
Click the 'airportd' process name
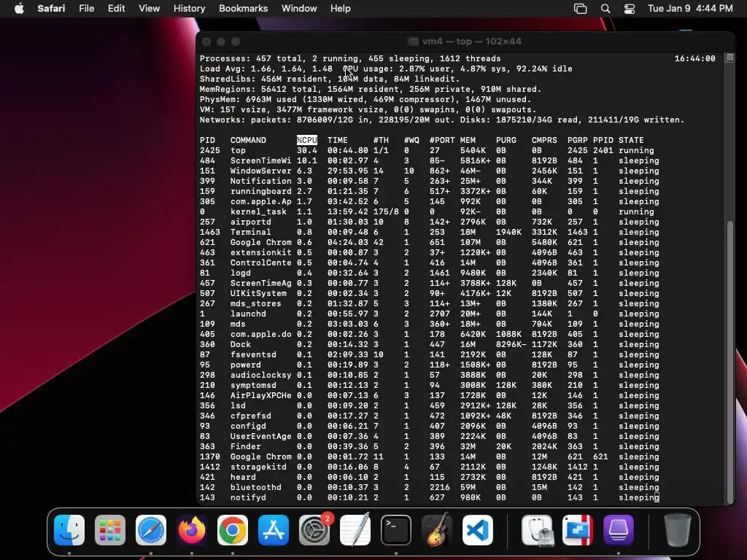point(251,222)
